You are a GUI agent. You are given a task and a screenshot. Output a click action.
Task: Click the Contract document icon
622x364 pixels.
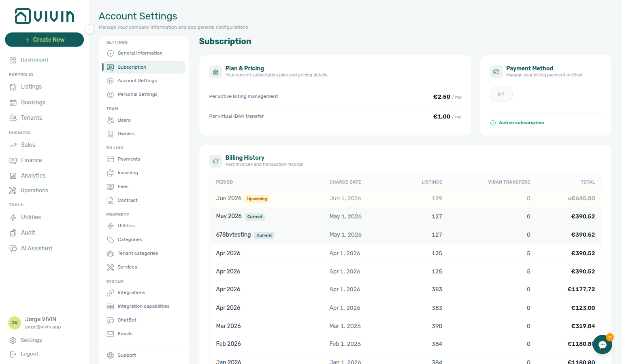pyautogui.click(x=110, y=201)
